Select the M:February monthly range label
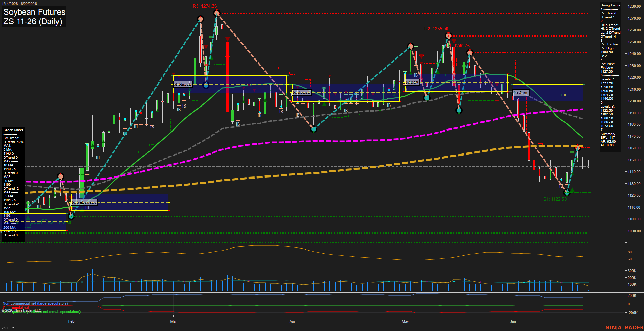The height and width of the screenshot is (331, 644). point(85,202)
